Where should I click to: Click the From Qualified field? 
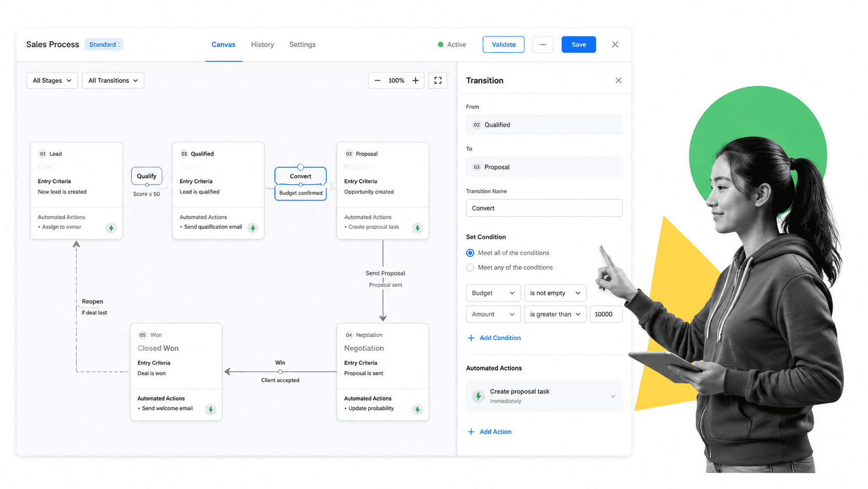(x=544, y=125)
